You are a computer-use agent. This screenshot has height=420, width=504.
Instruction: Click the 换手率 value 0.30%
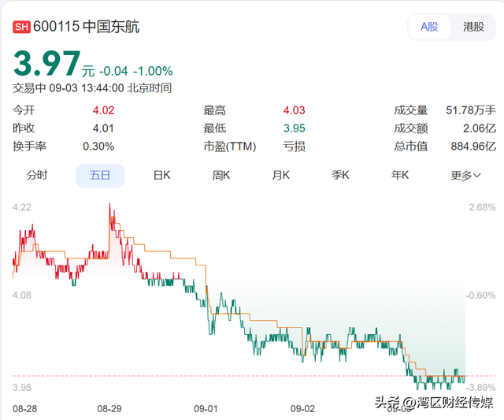[x=98, y=147]
